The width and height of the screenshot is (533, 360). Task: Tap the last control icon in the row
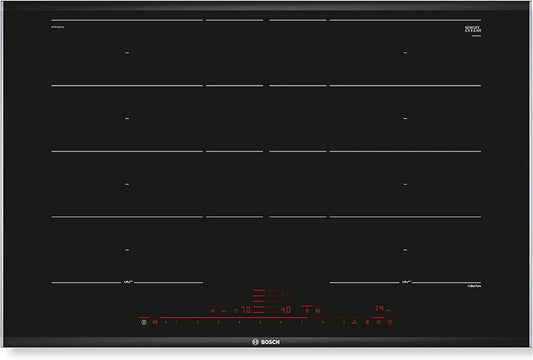click(x=390, y=322)
